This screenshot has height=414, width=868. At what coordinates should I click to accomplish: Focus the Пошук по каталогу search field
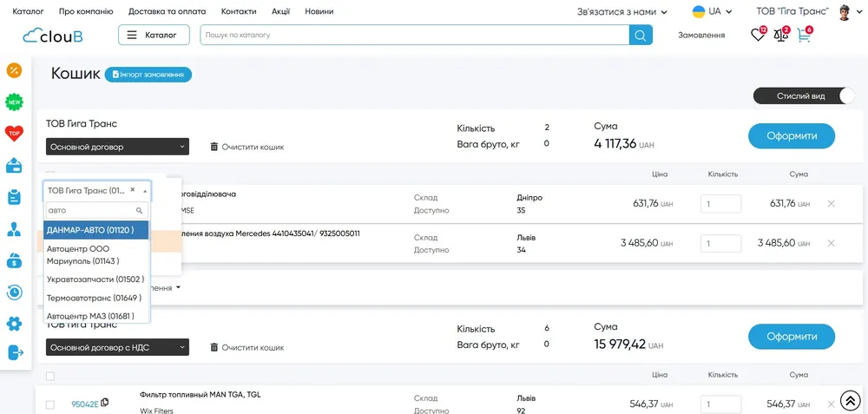pyautogui.click(x=415, y=35)
